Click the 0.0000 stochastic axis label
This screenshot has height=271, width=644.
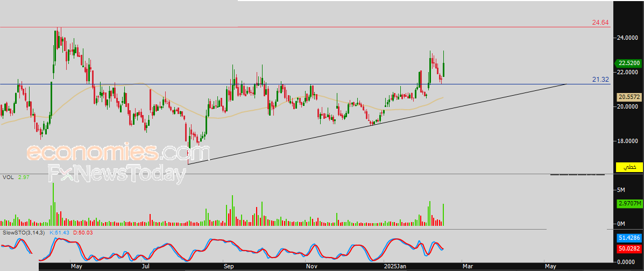click(x=626, y=261)
